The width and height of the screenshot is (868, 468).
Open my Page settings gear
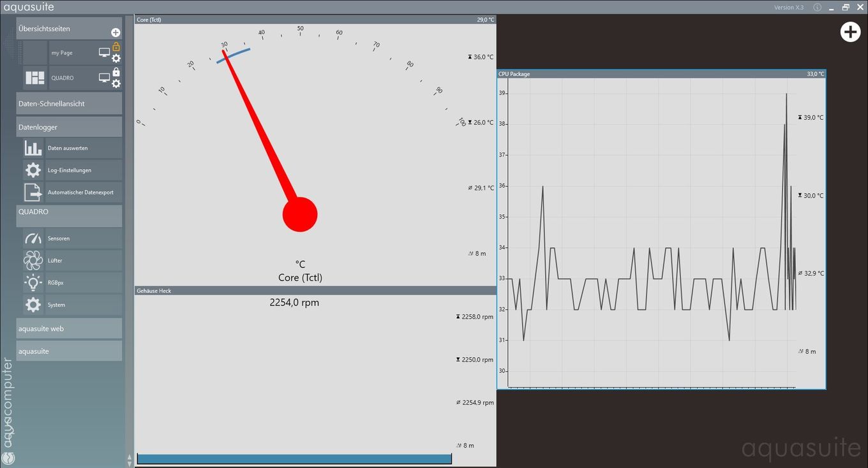[x=116, y=58]
